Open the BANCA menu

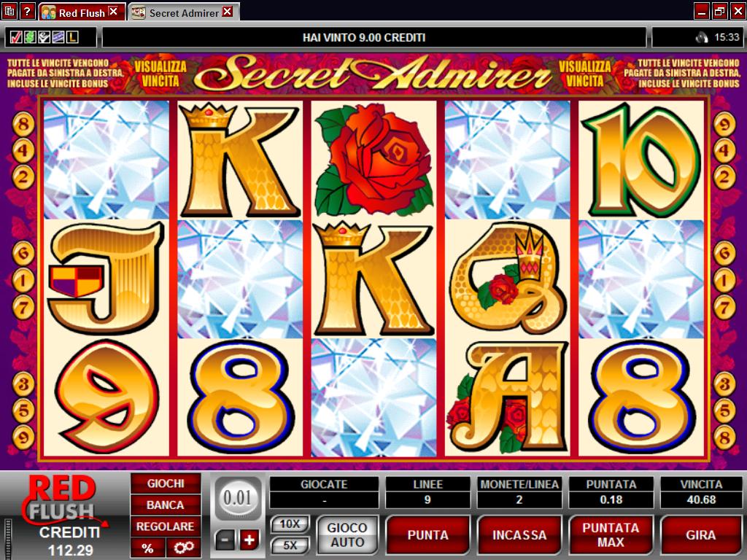166,505
